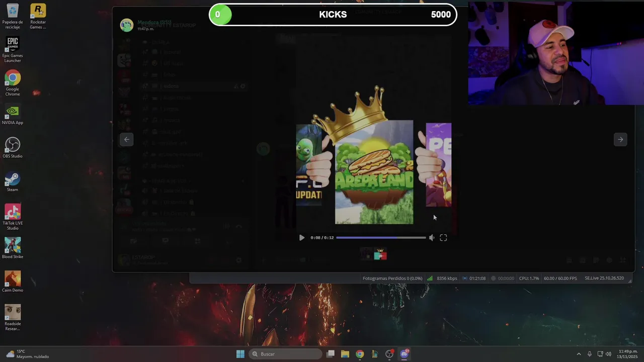Click SE.Live 25.10.26.520 version text
644x362 pixels.
(604, 279)
